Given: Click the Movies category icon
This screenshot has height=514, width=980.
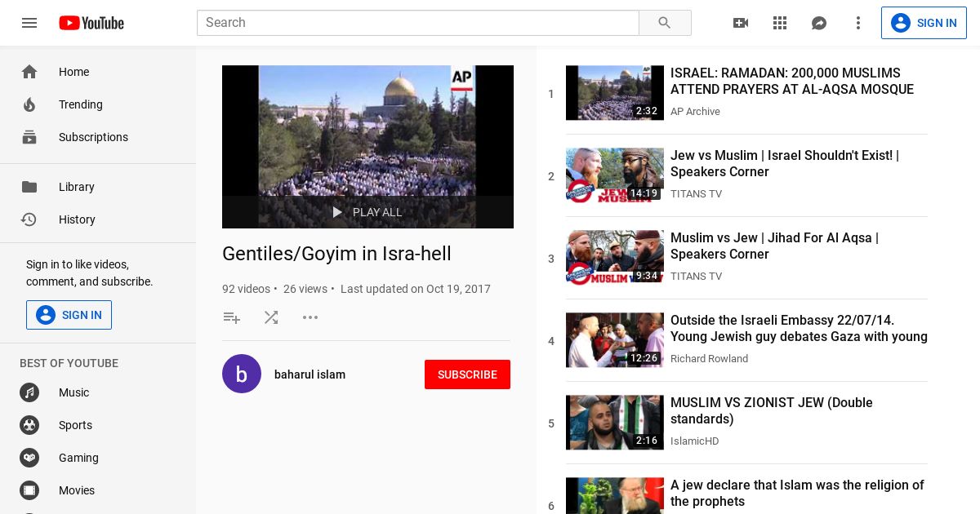Looking at the screenshot, I should click(29, 490).
